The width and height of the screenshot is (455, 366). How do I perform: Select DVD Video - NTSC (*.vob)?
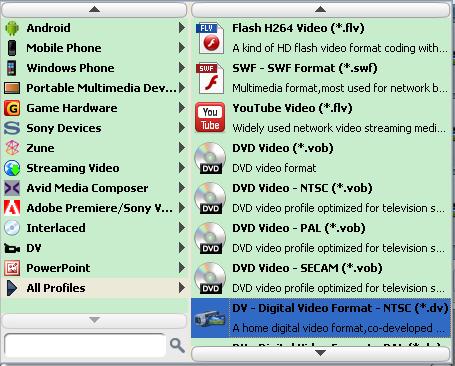(321, 198)
